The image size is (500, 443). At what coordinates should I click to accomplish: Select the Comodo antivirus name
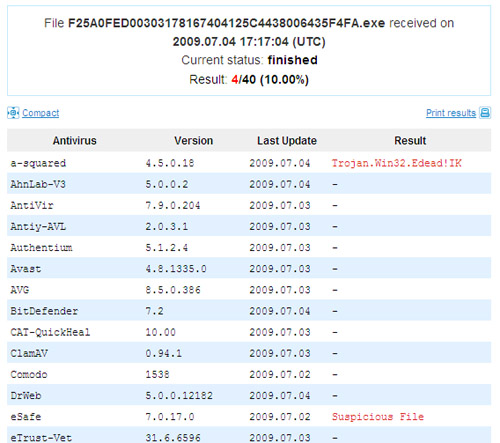click(29, 374)
